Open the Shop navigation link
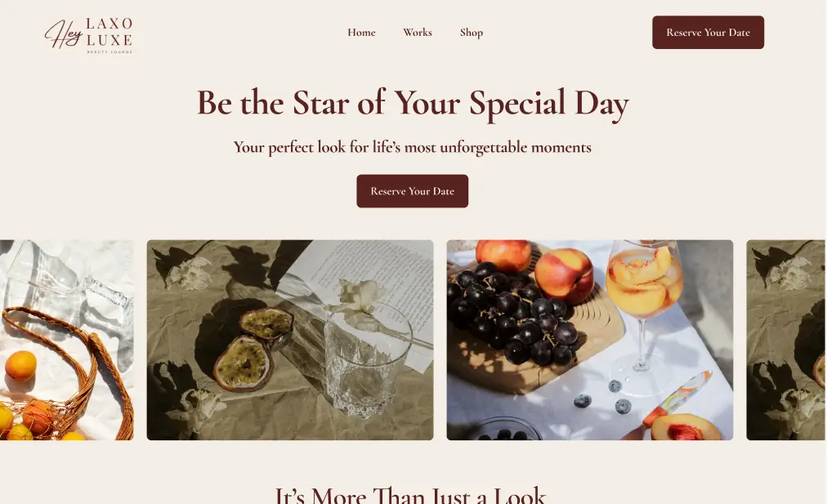 coord(472,33)
